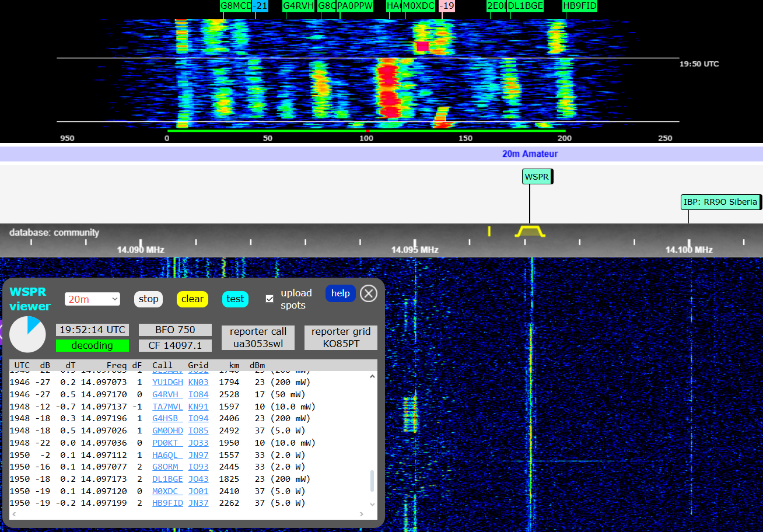Open the band selection dropdown showing 20m
Screen dimensions: 763x532
[x=92, y=298]
